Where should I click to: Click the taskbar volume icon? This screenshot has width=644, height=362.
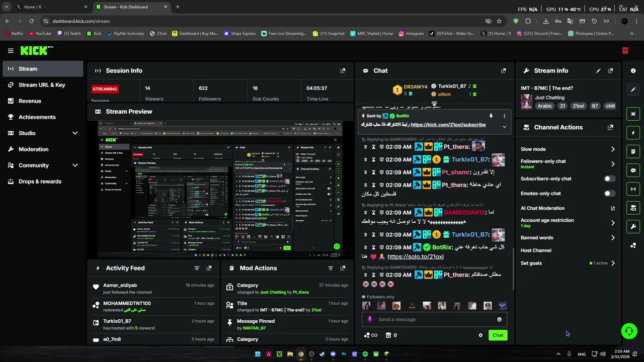pos(603,354)
